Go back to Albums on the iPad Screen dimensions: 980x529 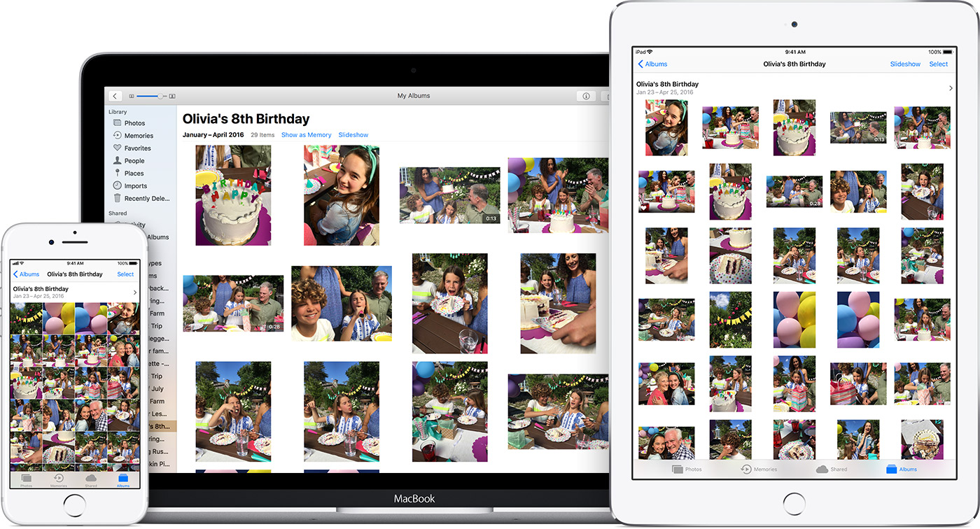652,64
